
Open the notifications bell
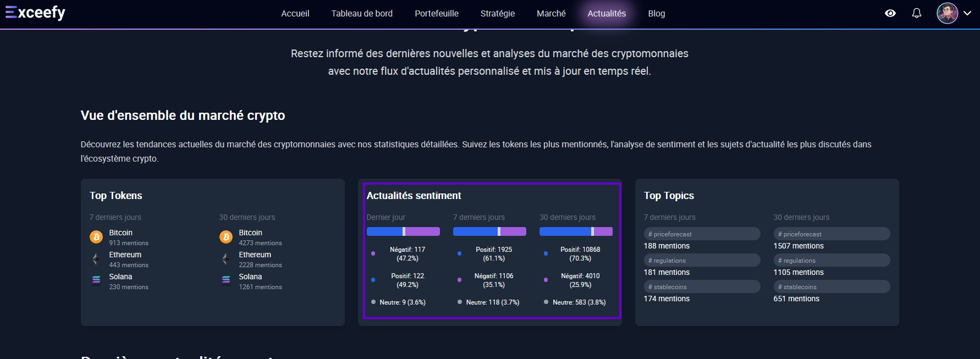(917, 13)
